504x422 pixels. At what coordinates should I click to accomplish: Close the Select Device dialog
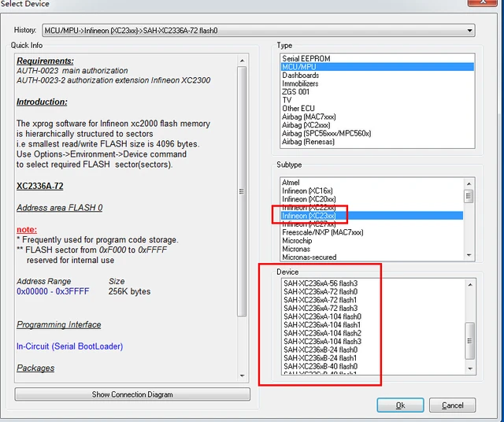tap(482, 2)
